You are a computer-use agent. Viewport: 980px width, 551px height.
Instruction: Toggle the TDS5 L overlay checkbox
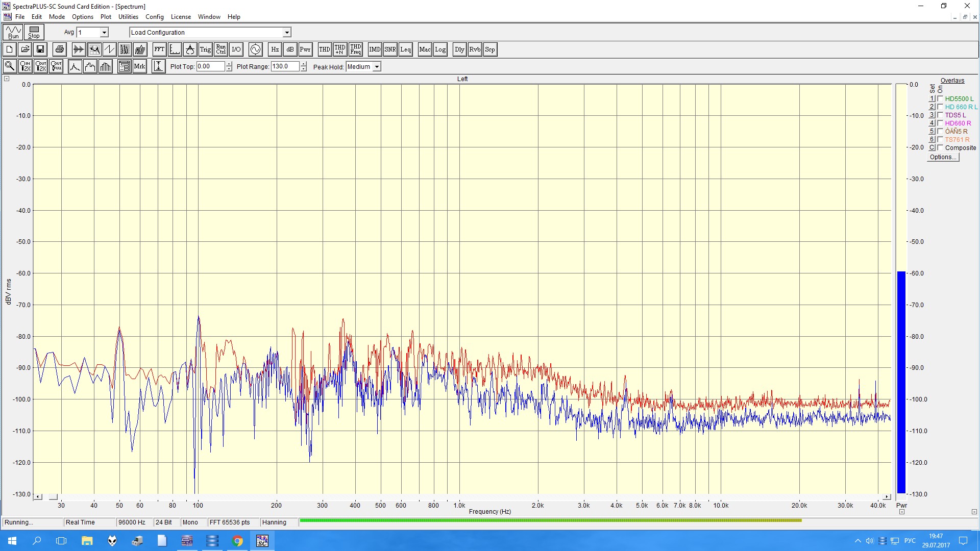pyautogui.click(x=940, y=115)
